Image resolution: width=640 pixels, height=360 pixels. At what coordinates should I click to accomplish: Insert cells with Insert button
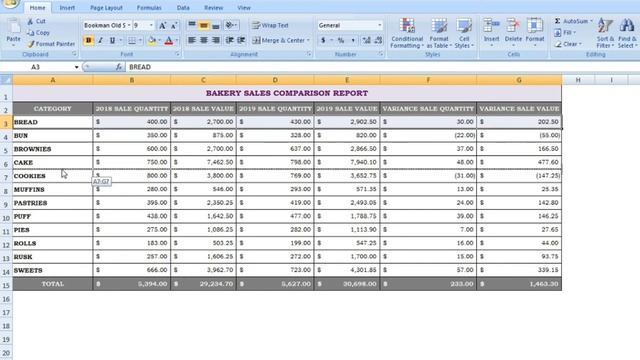(x=491, y=32)
